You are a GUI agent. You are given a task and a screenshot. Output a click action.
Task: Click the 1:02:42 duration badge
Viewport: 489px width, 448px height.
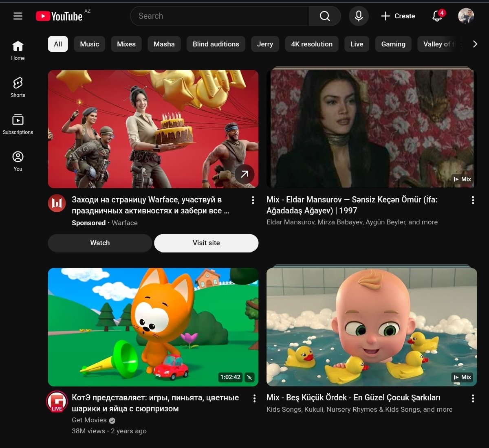click(x=230, y=377)
